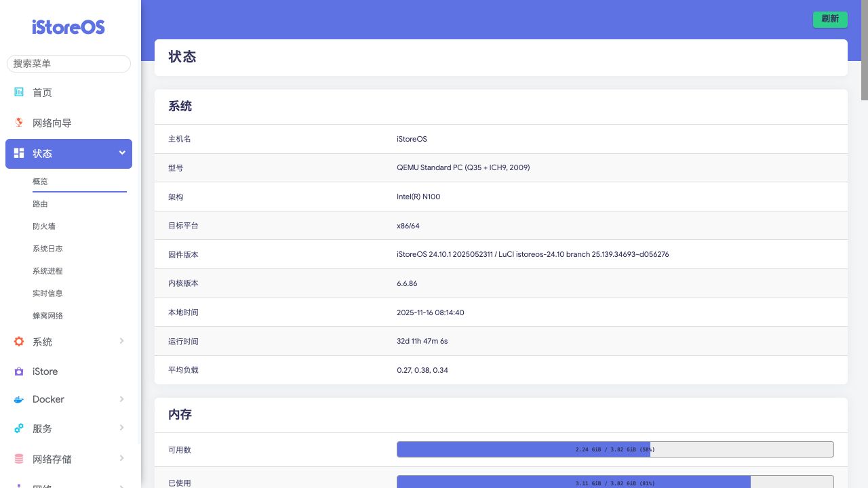Click the Status (状态) grid icon
868x488 pixels.
tap(19, 153)
